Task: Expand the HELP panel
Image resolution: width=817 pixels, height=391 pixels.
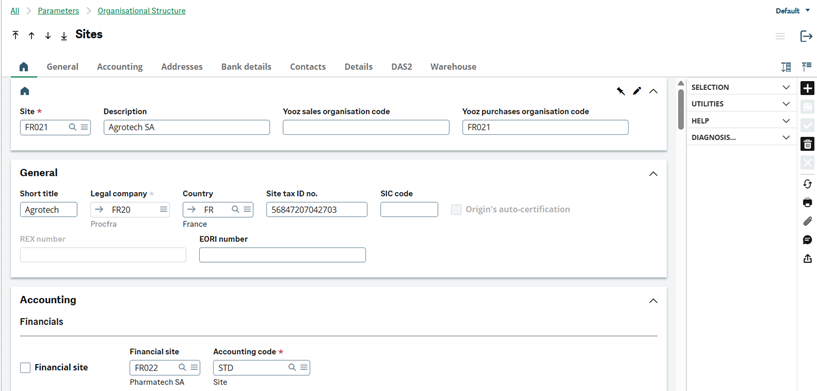Action: click(741, 120)
